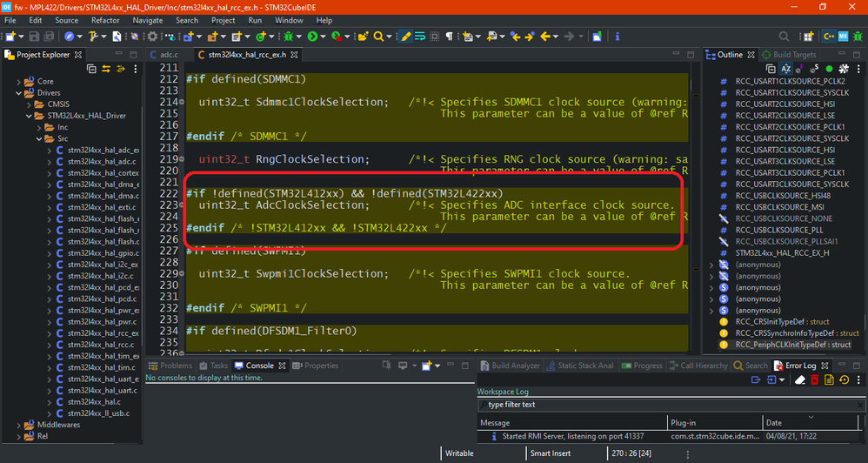Viewport: 868px width, 463px height.
Task: Open the Debug button dropdown arrow
Action: [x=298, y=37]
